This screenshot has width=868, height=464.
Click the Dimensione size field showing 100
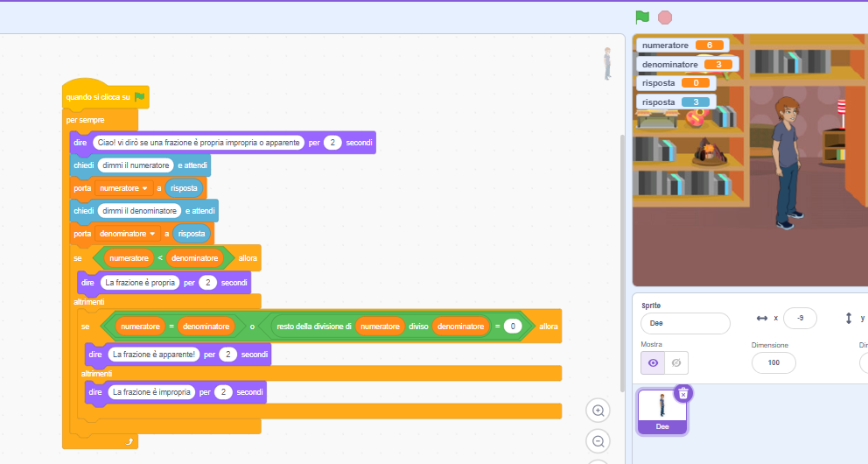point(773,362)
